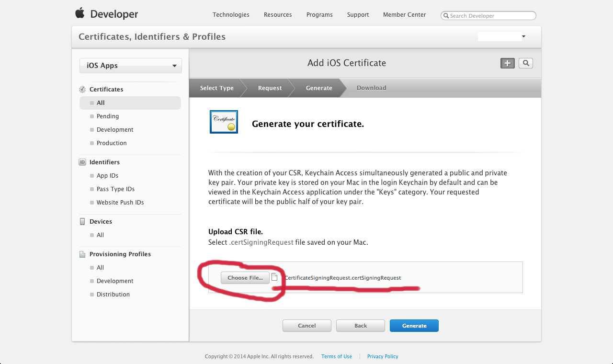Select All under Certificates
613x364 pixels.
coord(130,103)
